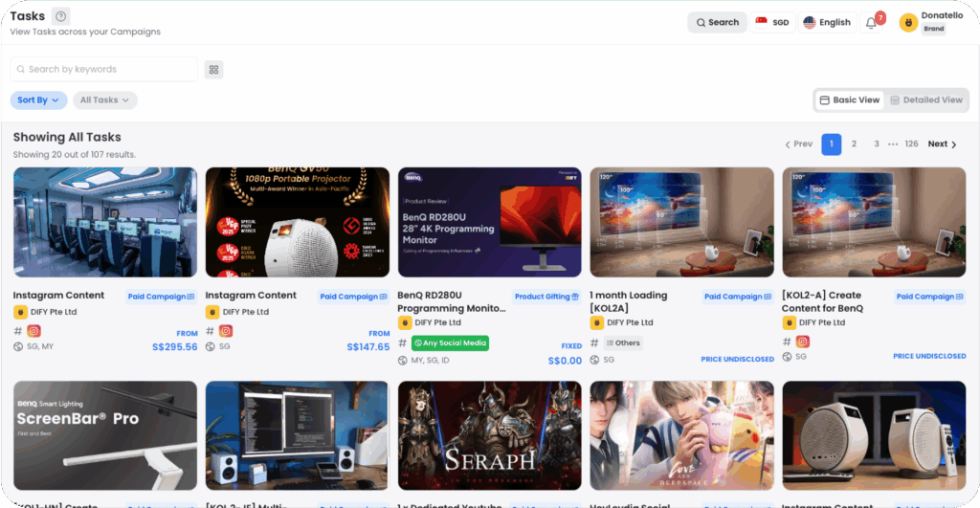Click Instagram icon on KOL2-A task
The image size is (980, 508).
coord(803,342)
